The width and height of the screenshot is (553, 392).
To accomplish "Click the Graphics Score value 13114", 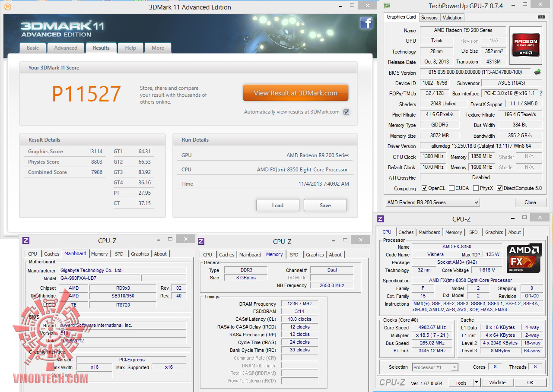I will pos(95,152).
